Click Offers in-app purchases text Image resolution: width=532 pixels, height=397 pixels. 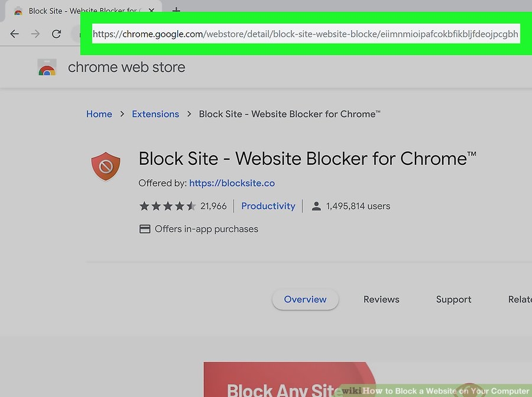206,229
